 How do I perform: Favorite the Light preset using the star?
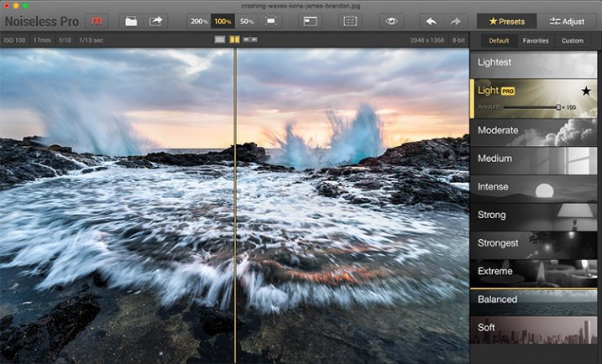tap(585, 91)
